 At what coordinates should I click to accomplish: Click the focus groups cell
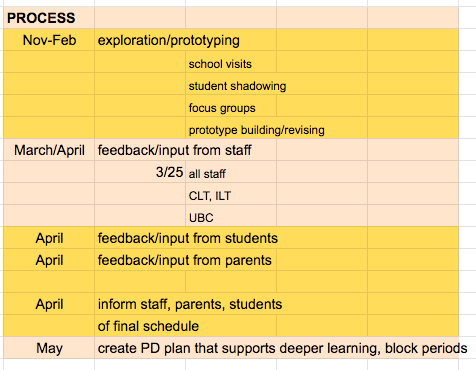[231, 106]
